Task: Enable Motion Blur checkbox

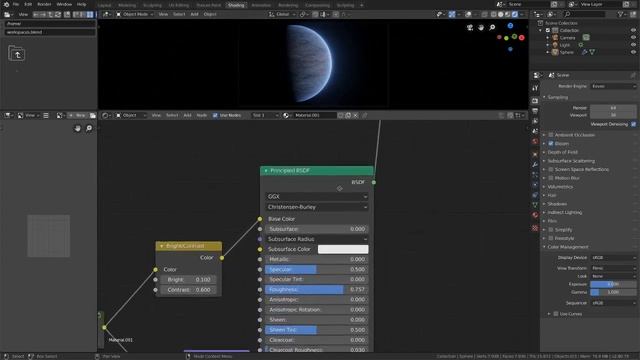Action: pyautogui.click(x=551, y=178)
